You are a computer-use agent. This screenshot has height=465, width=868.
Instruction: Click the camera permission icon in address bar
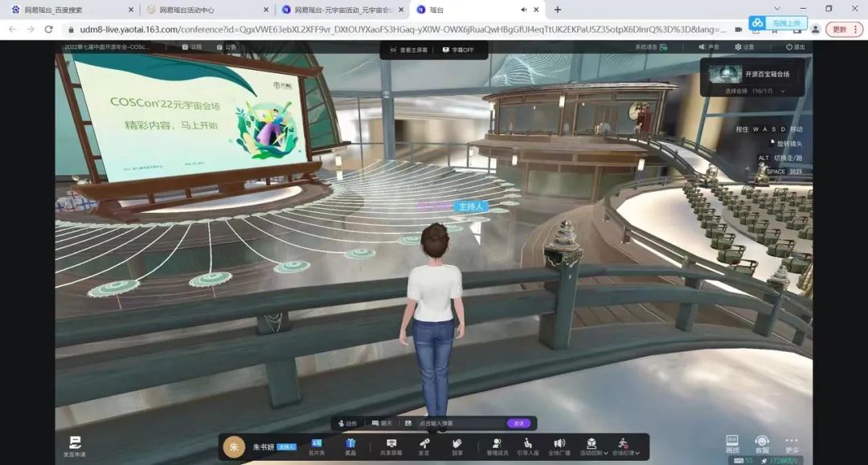pos(739,29)
